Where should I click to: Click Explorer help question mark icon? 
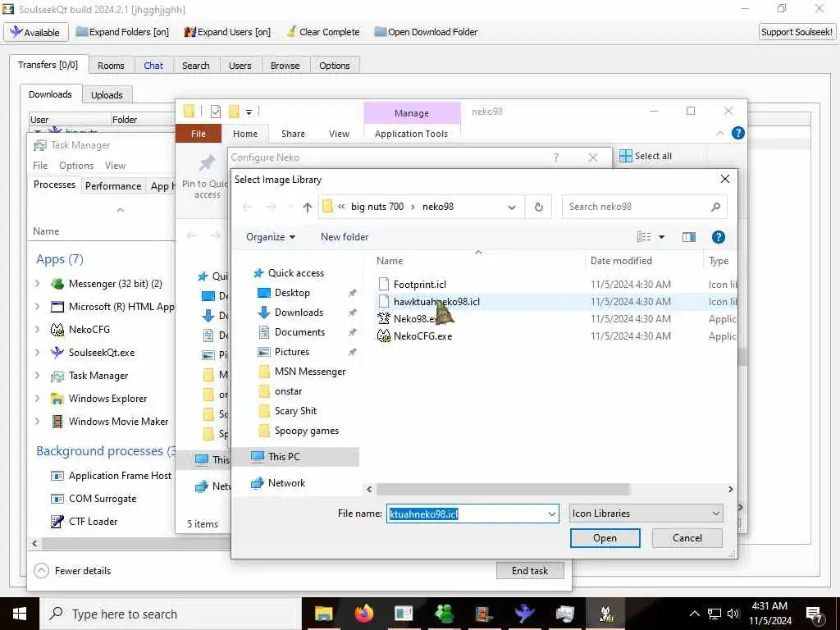(737, 133)
